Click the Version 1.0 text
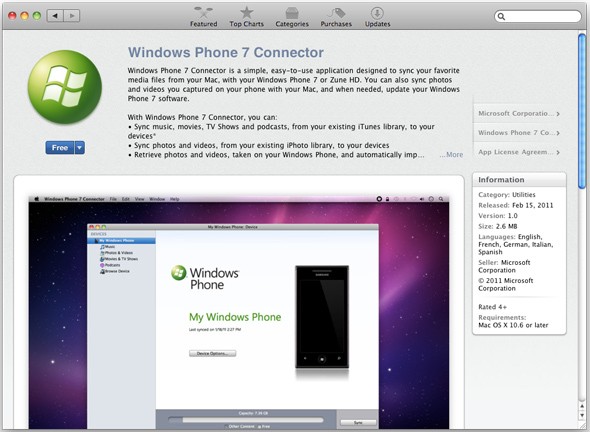The width and height of the screenshot is (590, 432). pyautogui.click(x=498, y=216)
